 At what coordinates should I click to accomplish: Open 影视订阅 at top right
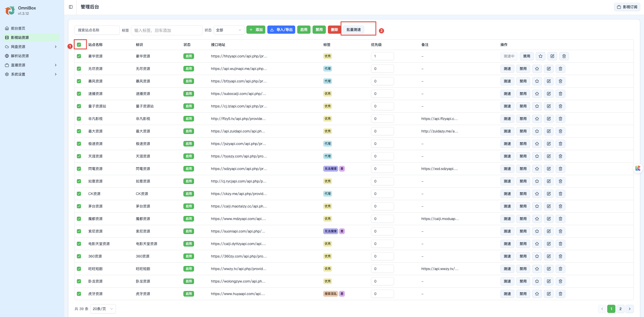coord(627,7)
